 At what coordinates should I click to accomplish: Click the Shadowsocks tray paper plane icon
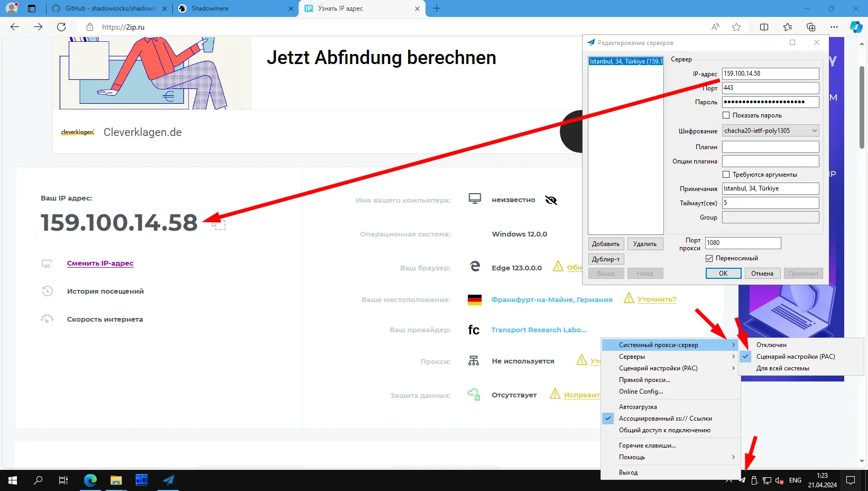pos(742,480)
